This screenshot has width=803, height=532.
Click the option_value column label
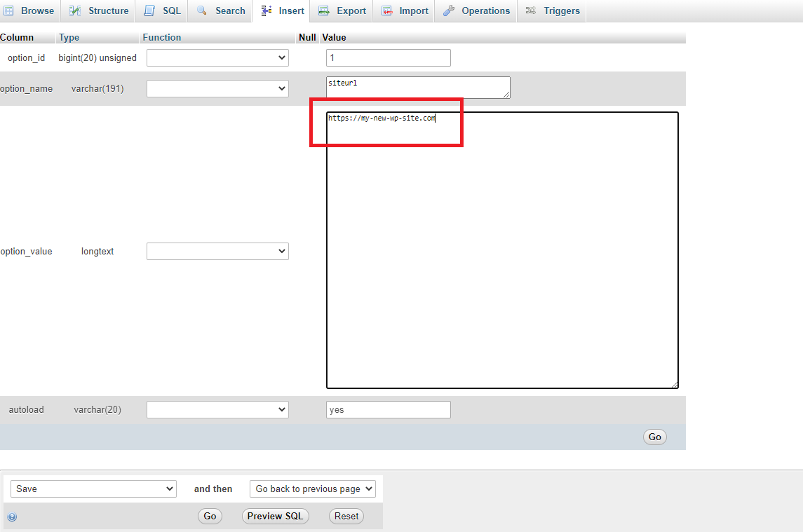(x=26, y=252)
